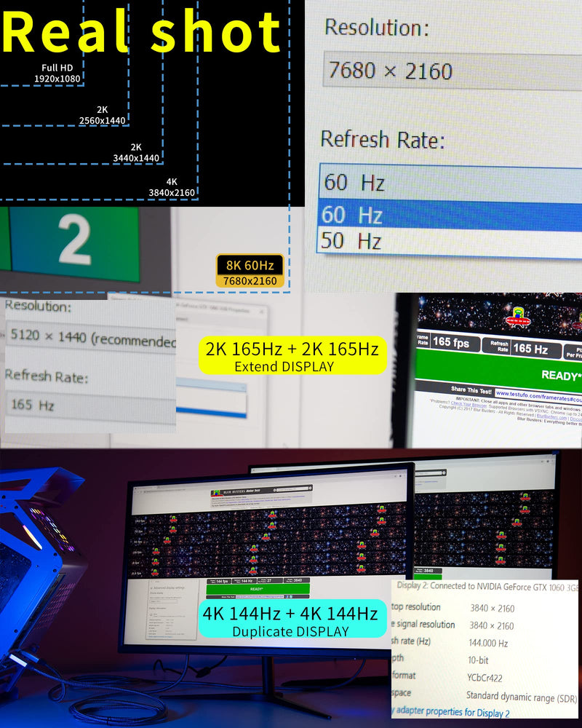Click the yellow 2K 165Hz Extend DISPLAY label
The height and width of the screenshot is (728, 582).
292,356
